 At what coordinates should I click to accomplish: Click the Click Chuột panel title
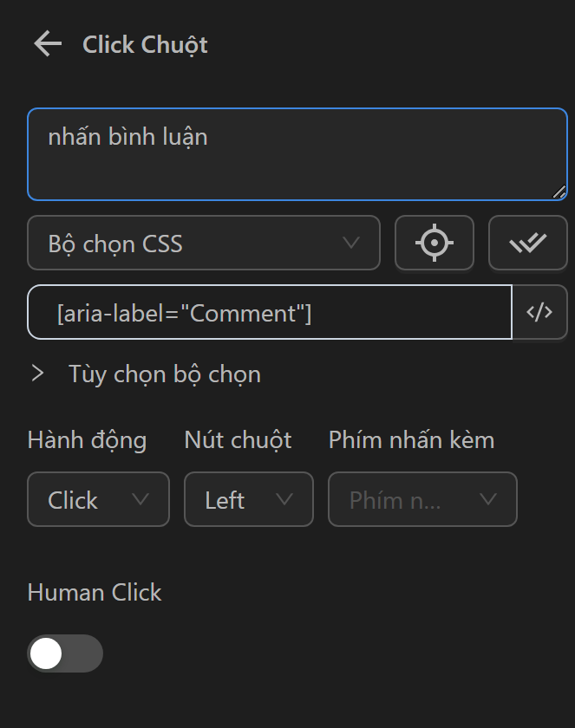point(145,45)
